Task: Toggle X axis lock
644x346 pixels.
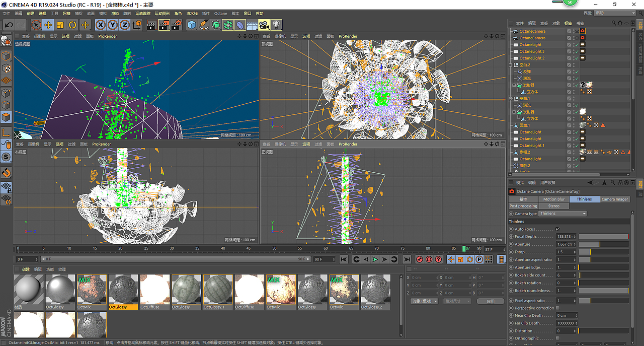Action: [101, 25]
